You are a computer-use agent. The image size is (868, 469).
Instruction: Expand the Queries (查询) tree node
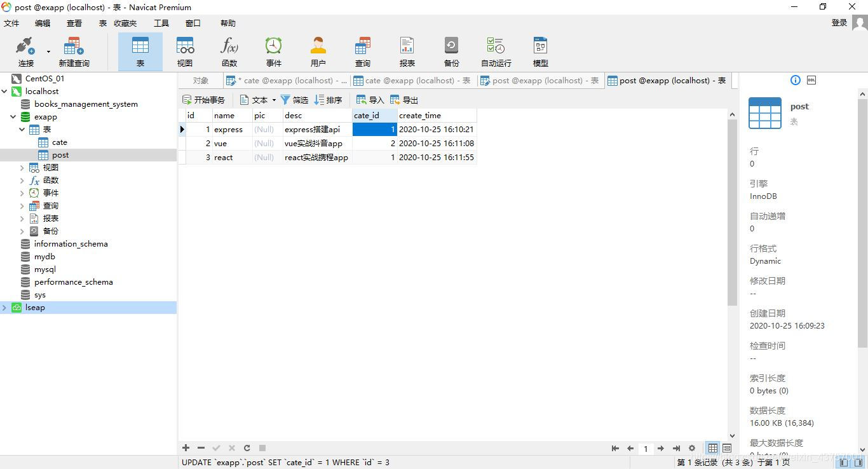[22, 206]
